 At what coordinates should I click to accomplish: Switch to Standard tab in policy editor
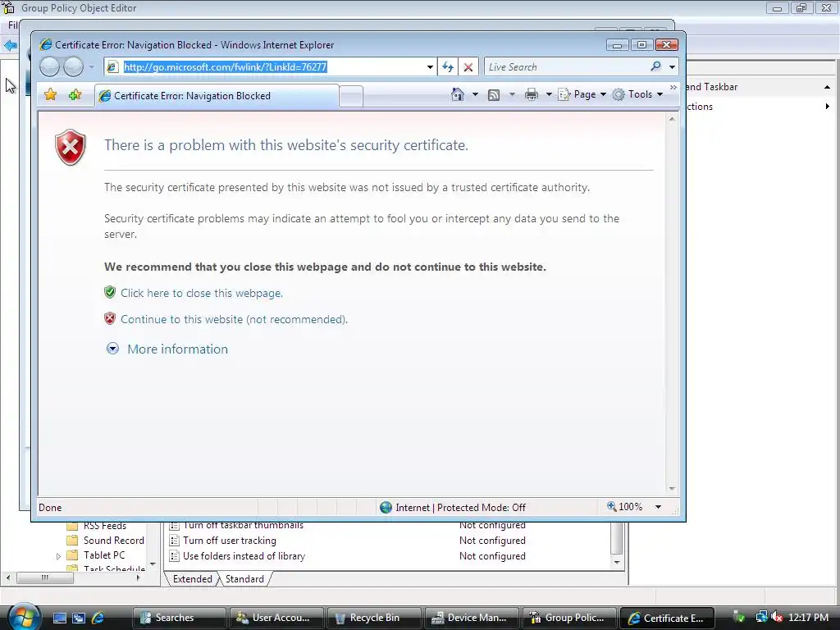click(244, 578)
